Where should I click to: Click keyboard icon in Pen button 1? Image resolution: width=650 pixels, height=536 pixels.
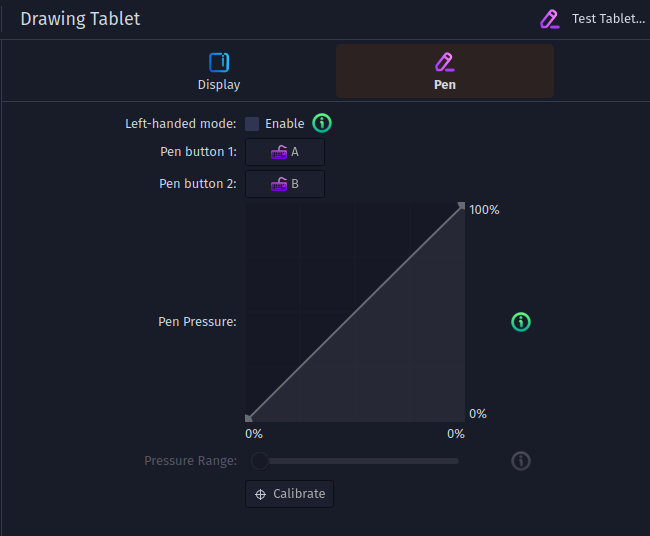click(x=279, y=152)
